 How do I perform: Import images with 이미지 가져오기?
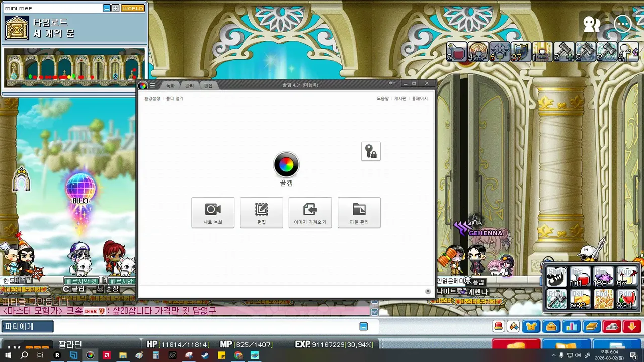[310, 213]
